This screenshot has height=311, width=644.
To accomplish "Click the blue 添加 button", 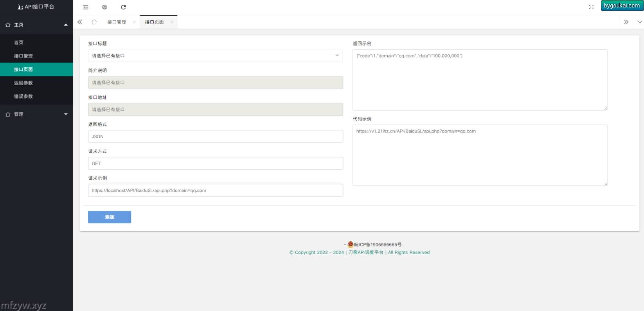I will pyautogui.click(x=110, y=217).
